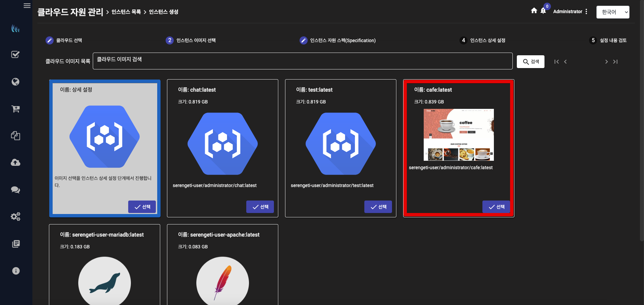The height and width of the screenshot is (305, 644).
Task: Click the cafe:latest coffee thumbnail image
Action: tap(458, 134)
